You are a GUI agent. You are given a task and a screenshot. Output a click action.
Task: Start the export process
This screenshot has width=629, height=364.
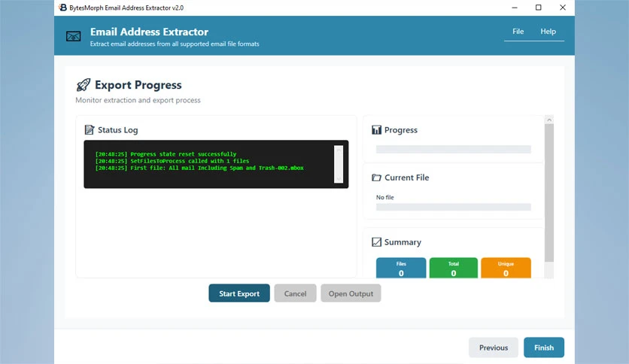pyautogui.click(x=239, y=293)
